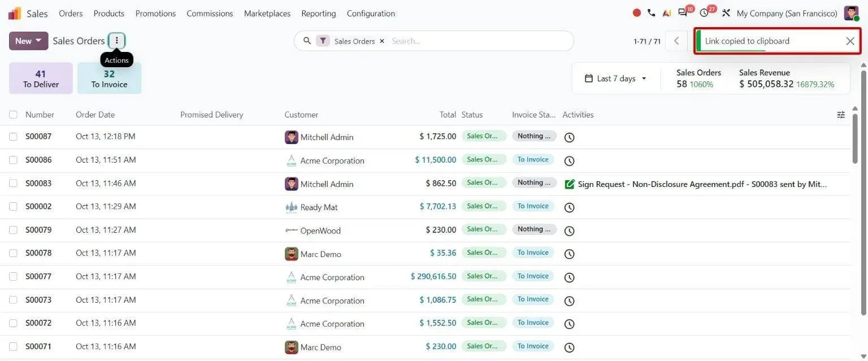The height and width of the screenshot is (361, 868).
Task: Sort by the Customer column header
Action: click(x=301, y=115)
